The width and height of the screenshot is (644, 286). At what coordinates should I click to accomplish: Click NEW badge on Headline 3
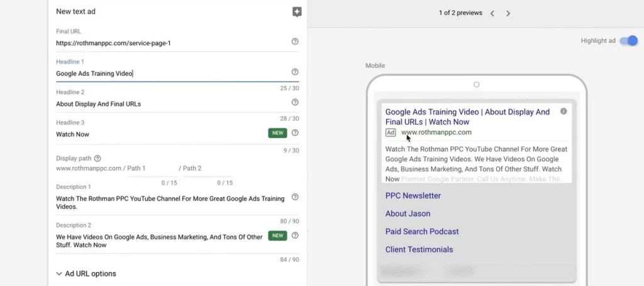tap(277, 133)
